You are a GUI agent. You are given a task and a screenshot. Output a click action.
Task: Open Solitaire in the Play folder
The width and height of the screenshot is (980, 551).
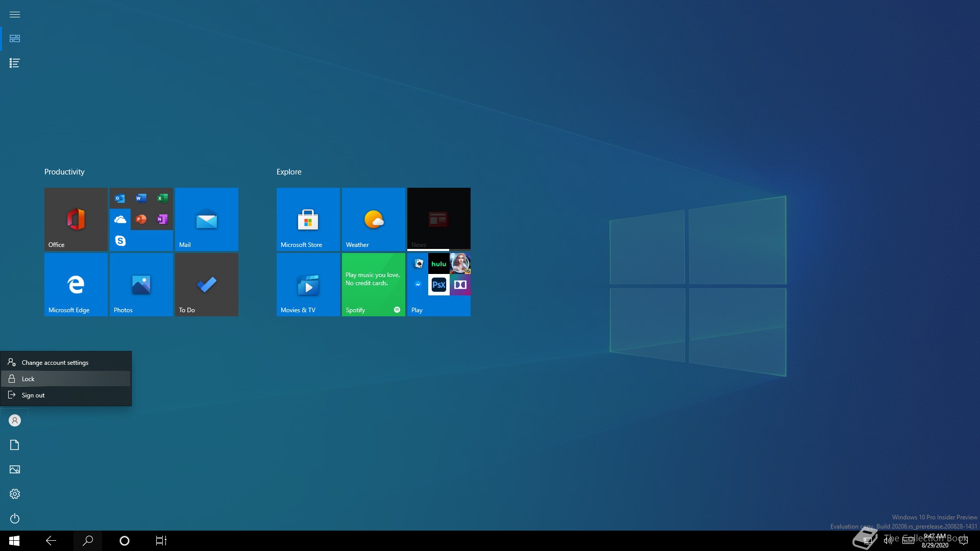418,264
